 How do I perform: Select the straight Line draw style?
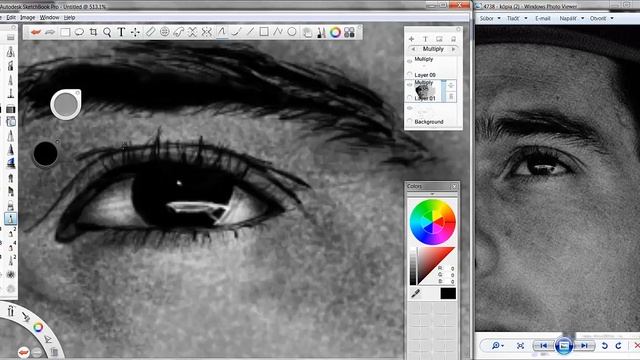pyautogui.click(x=250, y=32)
